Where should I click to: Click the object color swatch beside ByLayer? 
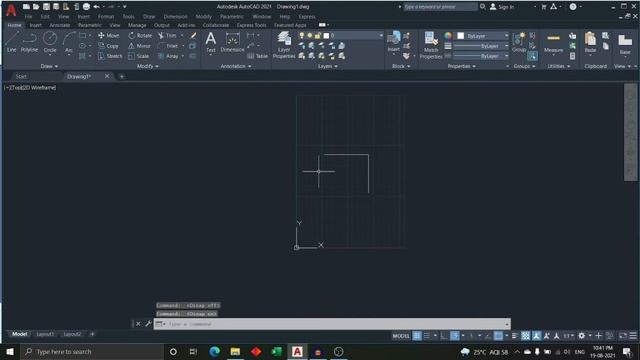coord(460,36)
